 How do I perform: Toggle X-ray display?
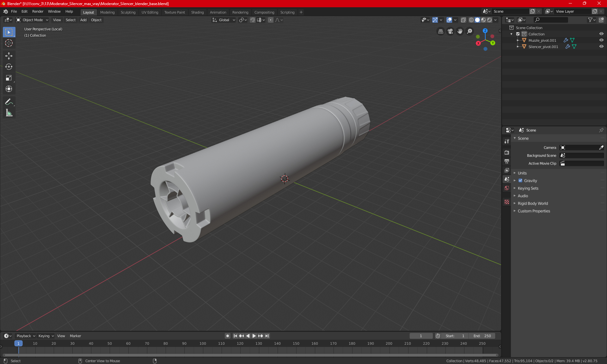point(463,20)
